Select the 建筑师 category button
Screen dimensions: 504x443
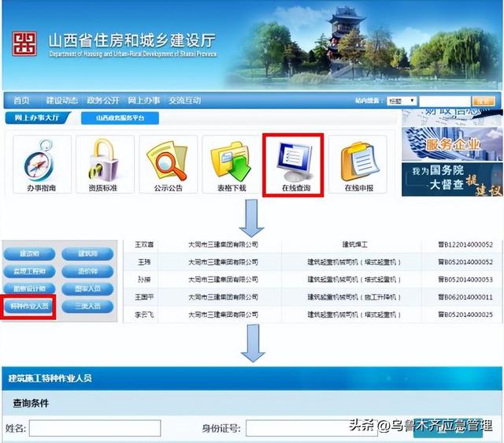point(87,254)
